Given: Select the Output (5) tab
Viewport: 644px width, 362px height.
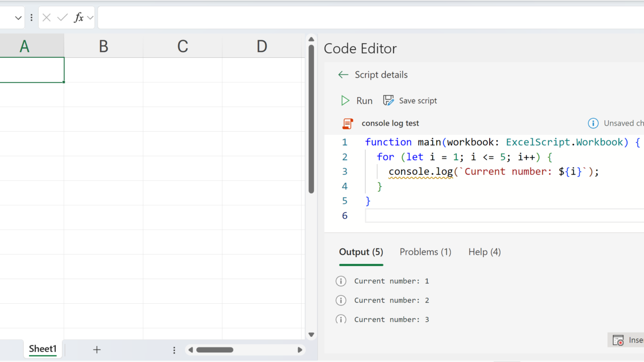Looking at the screenshot, I should pyautogui.click(x=361, y=252).
